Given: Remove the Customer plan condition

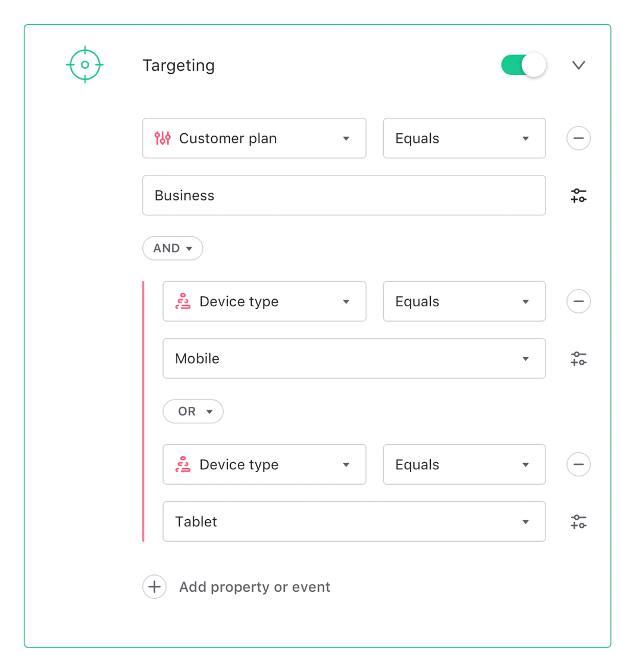Looking at the screenshot, I should point(578,139).
